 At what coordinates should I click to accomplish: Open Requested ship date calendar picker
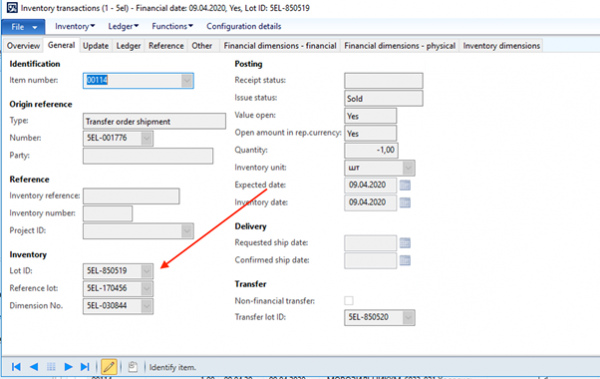click(x=405, y=243)
